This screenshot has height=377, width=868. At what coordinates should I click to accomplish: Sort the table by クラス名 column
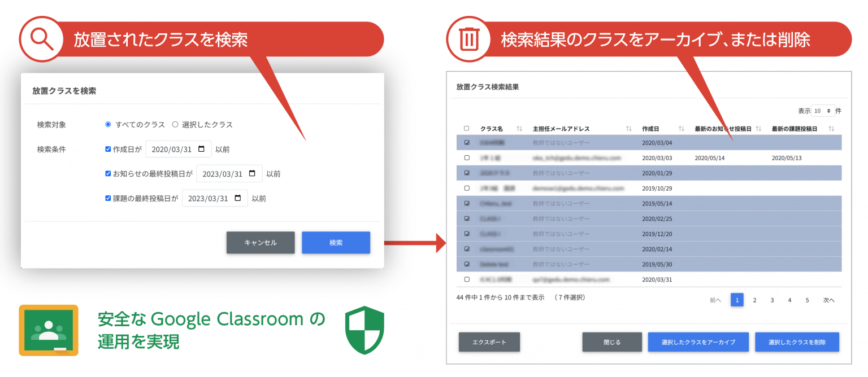(519, 128)
